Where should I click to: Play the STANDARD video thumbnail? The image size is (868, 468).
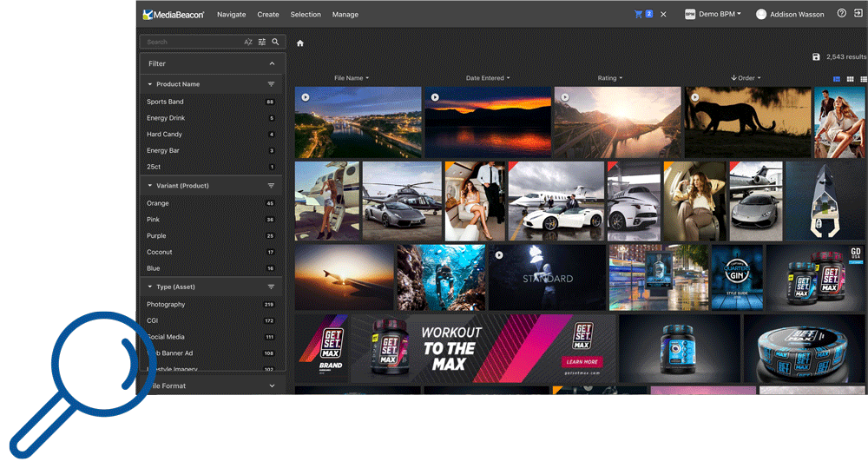499,255
